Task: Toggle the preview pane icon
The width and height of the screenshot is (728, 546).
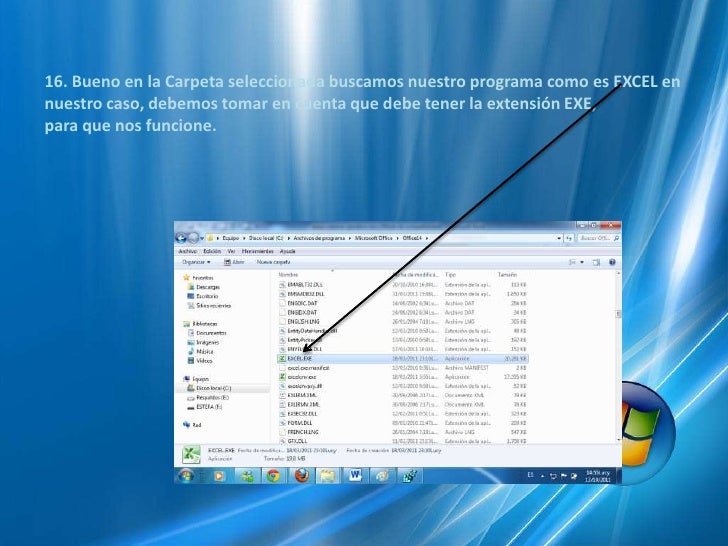Action: [596, 262]
